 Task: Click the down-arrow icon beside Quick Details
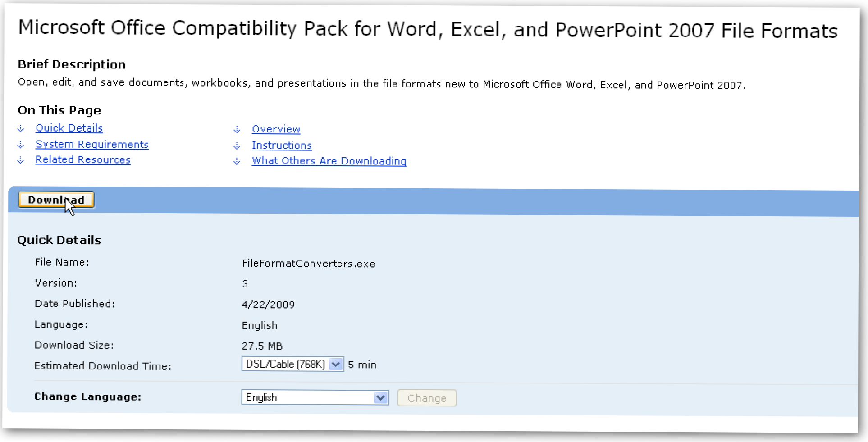click(x=21, y=129)
